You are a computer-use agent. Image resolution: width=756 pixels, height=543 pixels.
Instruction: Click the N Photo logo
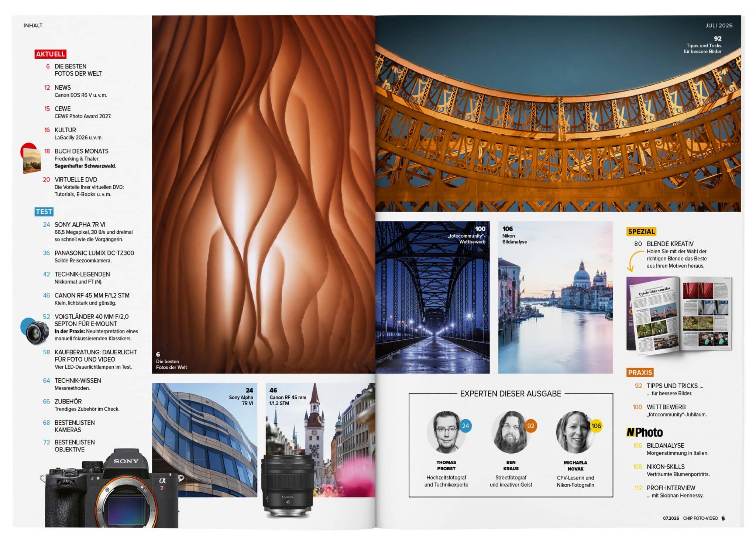click(x=645, y=432)
